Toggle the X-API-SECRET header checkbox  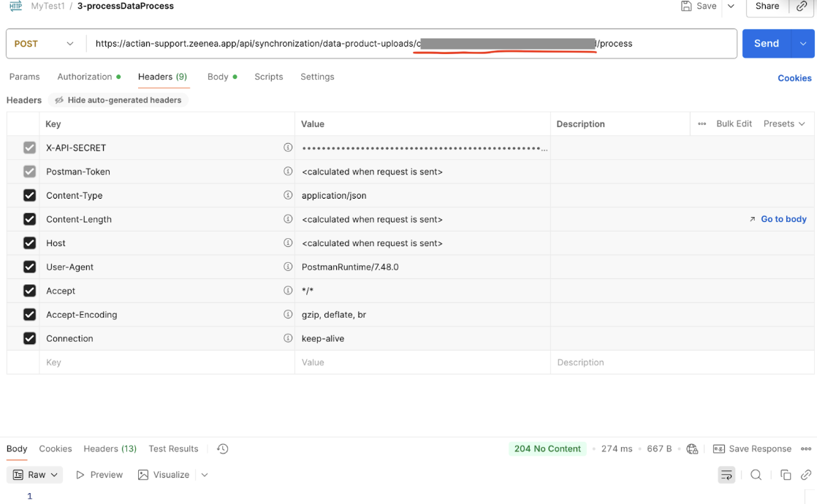tap(30, 148)
